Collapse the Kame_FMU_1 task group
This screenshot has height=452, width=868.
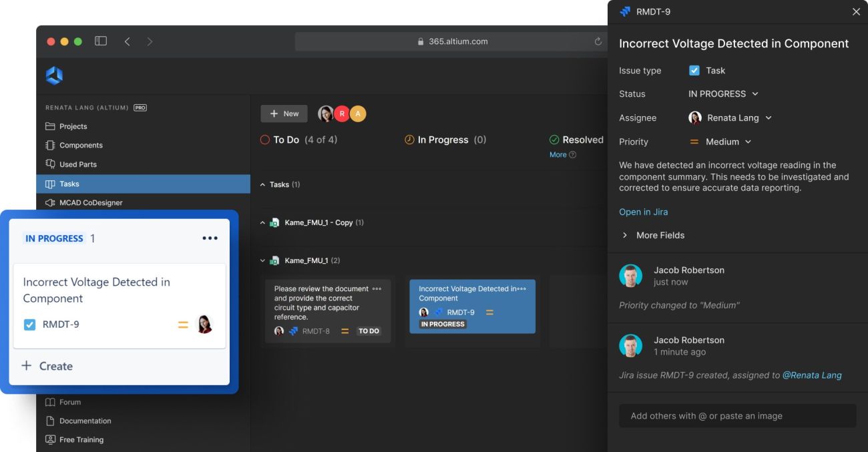coord(264,260)
